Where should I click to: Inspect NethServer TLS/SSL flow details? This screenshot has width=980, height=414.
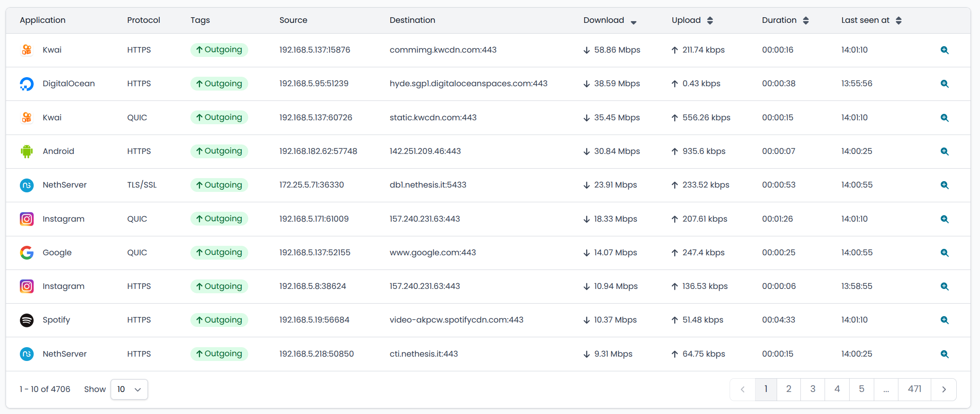[x=944, y=185]
